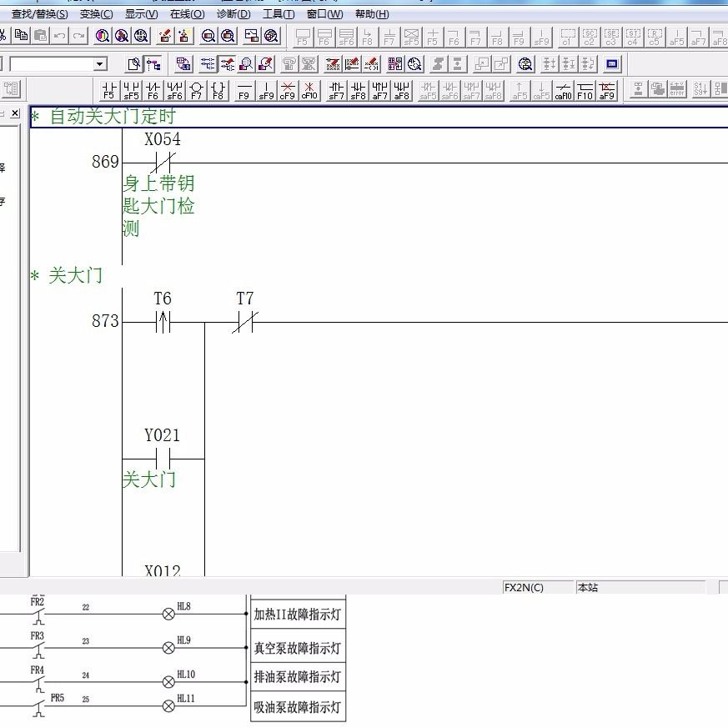Toggle monitor mode magnifier icon

click(246, 63)
